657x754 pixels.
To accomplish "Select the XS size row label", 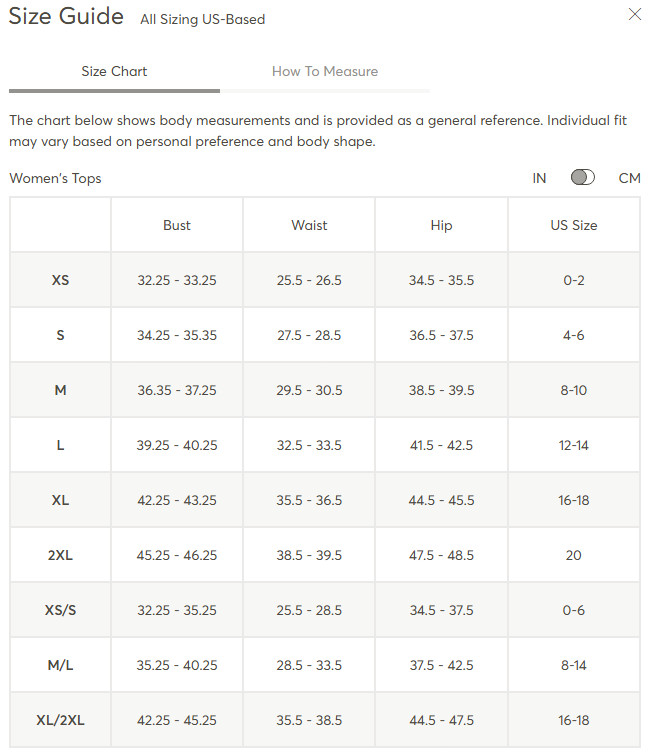I will pyautogui.click(x=60, y=280).
